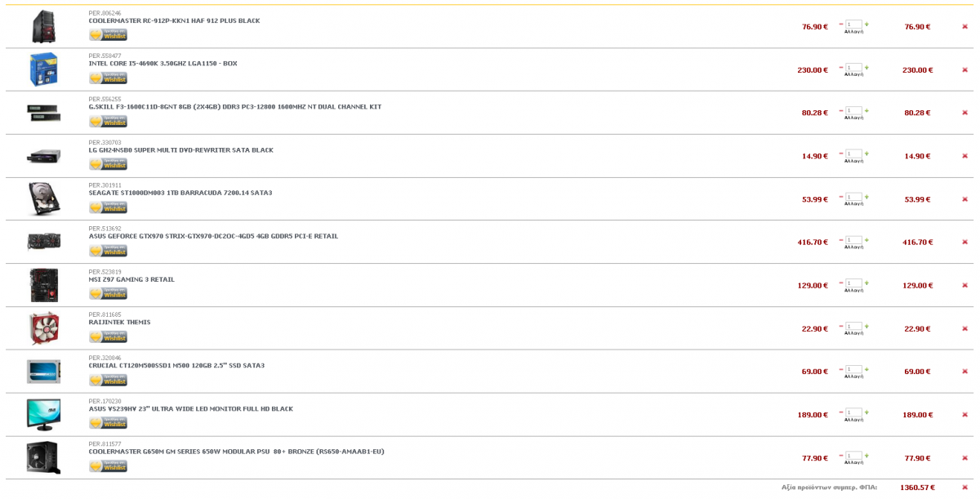The height and width of the screenshot is (499, 980).
Task: Open Coolermaster G650M 650W modular PSU link
Action: click(x=237, y=452)
